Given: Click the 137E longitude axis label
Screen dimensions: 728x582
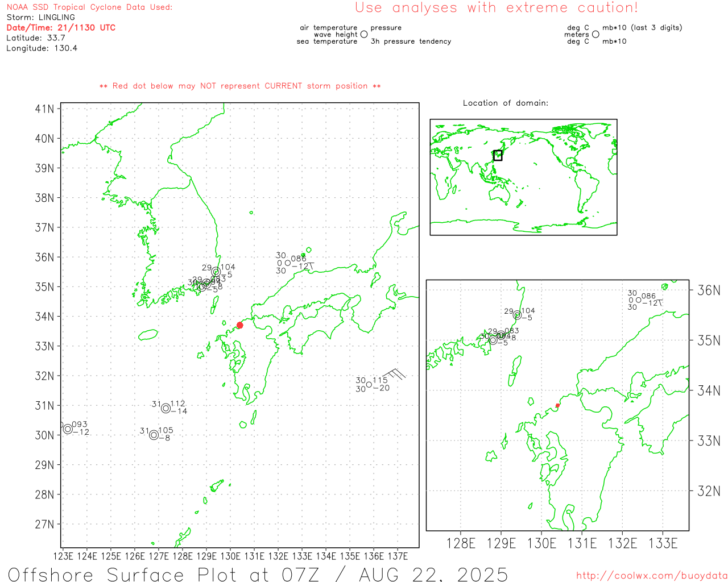Looking at the screenshot, I should coord(398,556).
